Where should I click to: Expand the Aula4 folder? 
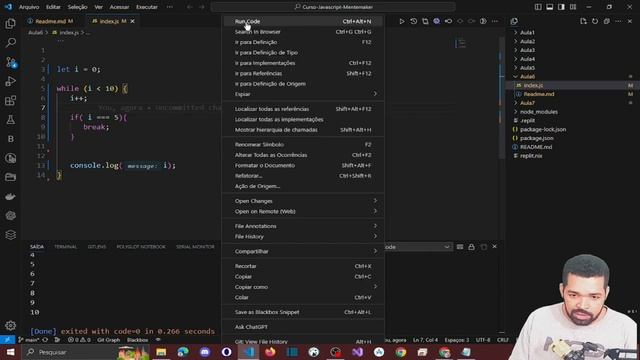[x=527, y=59]
